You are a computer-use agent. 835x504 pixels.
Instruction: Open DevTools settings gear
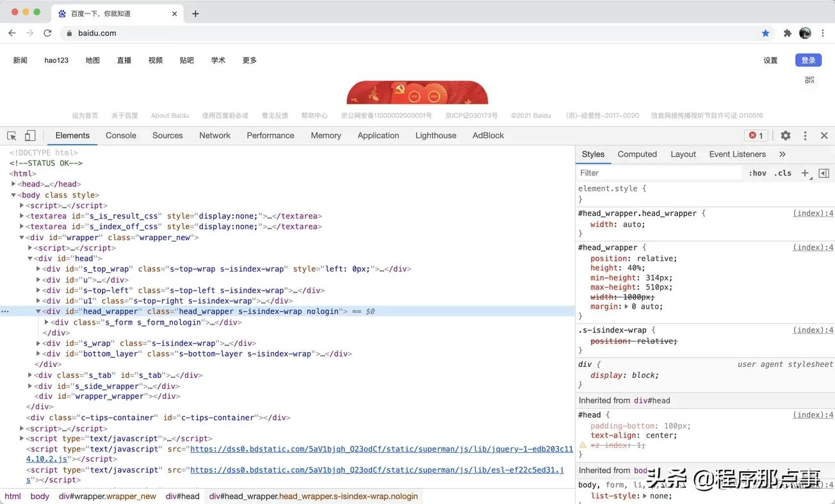coord(786,135)
